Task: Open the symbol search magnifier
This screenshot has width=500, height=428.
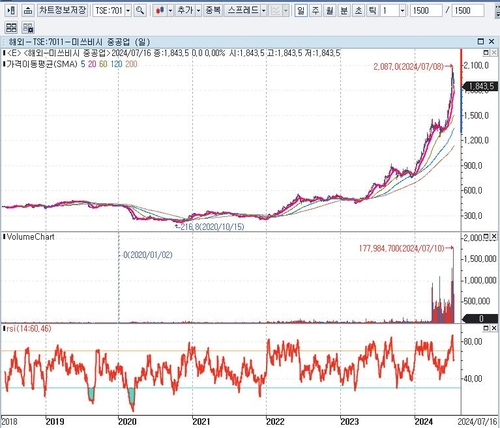Action: coord(140,11)
